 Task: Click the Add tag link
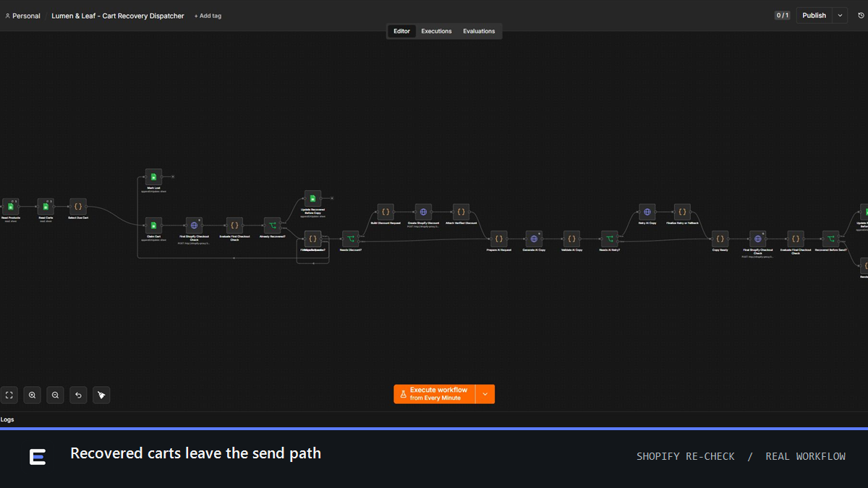tap(208, 16)
